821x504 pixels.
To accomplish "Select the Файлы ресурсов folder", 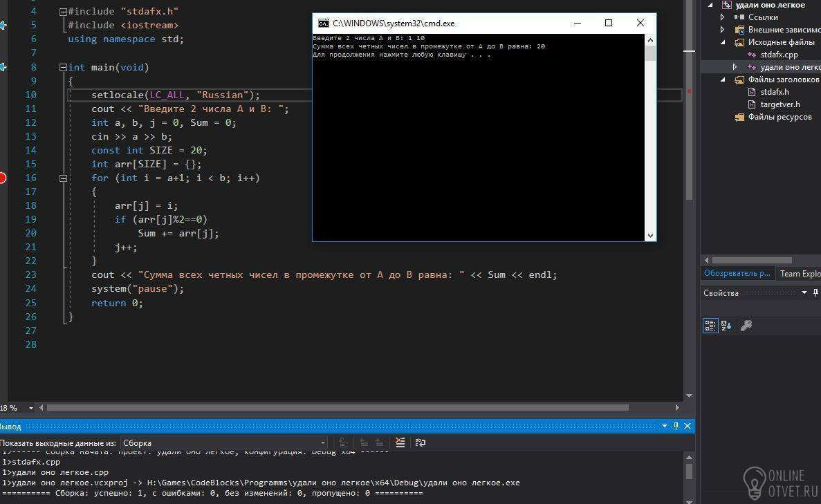I will 780,118.
